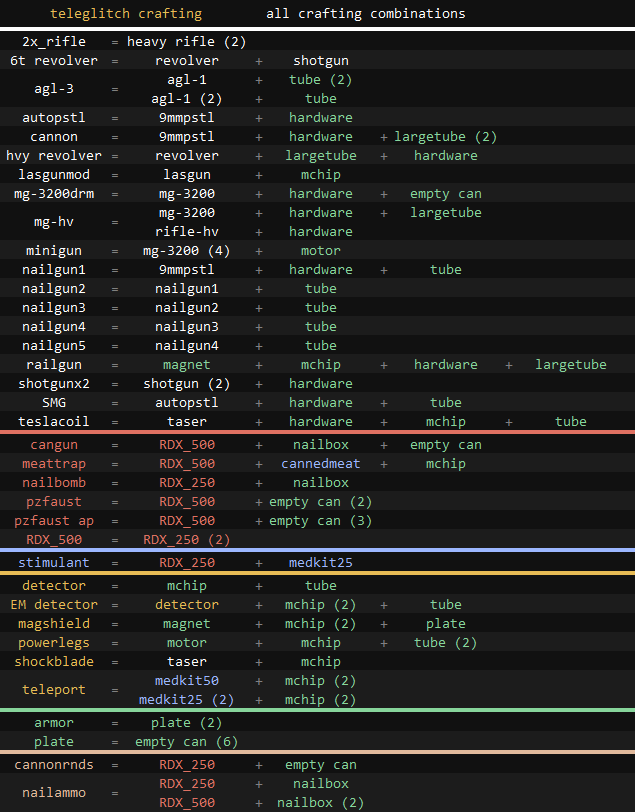
Task: Select the "powerlegs" recipe name
Action: (x=54, y=643)
